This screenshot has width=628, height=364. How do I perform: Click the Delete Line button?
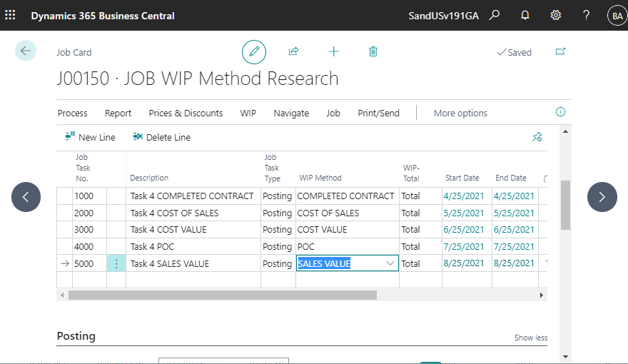click(x=162, y=137)
